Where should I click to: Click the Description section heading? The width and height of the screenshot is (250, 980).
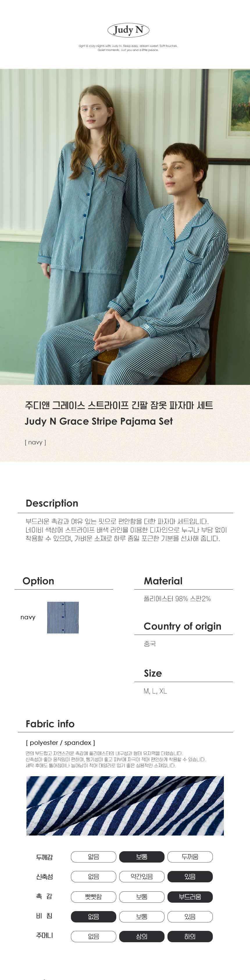[x=52, y=503]
